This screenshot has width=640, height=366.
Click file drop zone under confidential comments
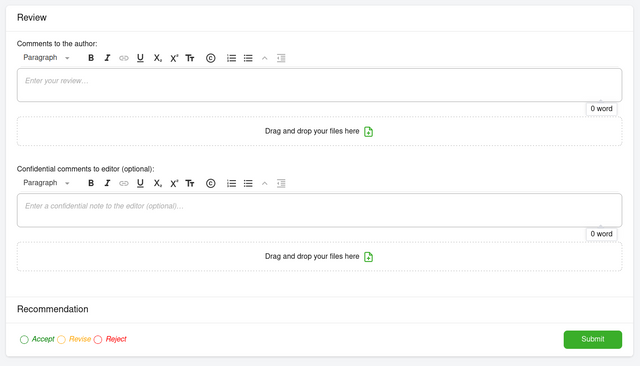pyautogui.click(x=320, y=257)
